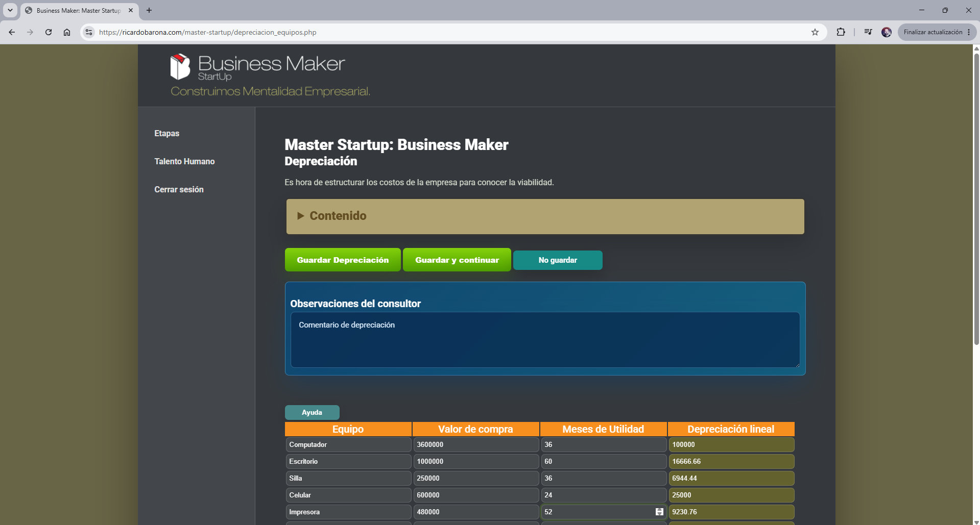Screen dimensions: 980x525
Task: Open the media controls icon in toolbar
Action: (868, 32)
